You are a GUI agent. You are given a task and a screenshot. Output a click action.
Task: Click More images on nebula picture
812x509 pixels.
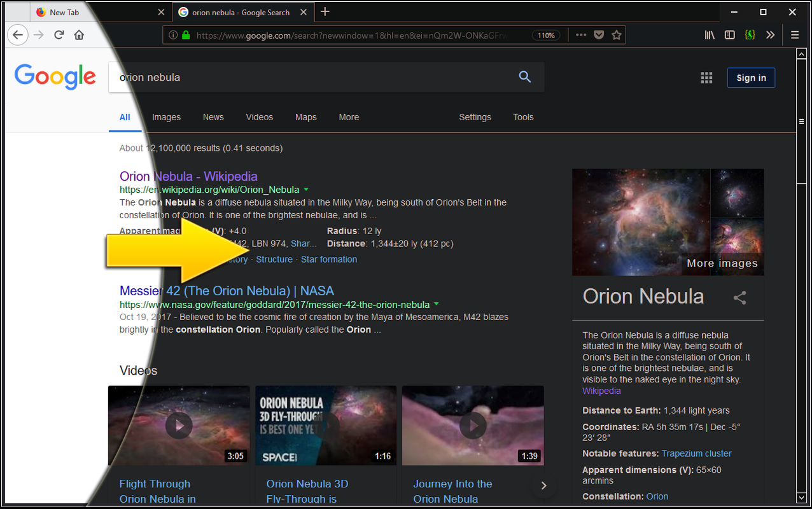[x=722, y=263]
